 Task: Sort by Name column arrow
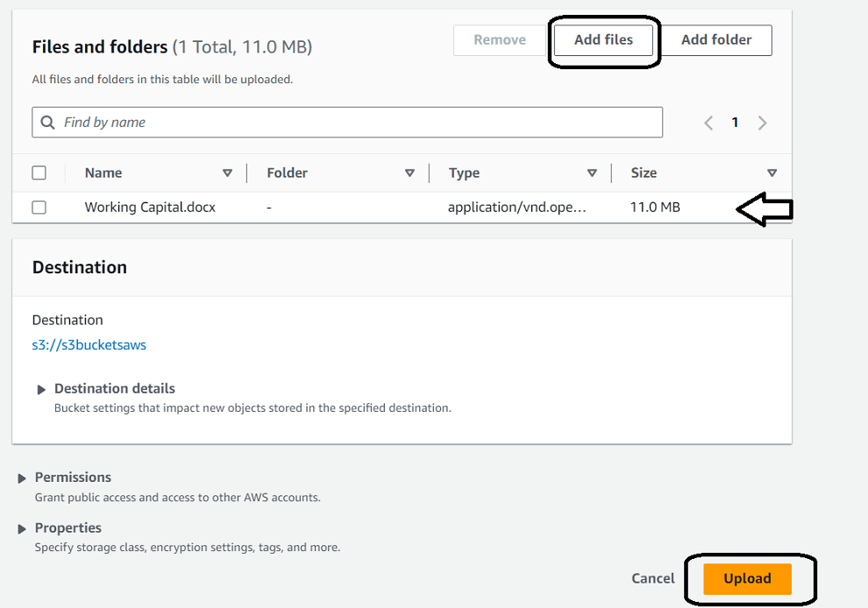[x=228, y=173]
